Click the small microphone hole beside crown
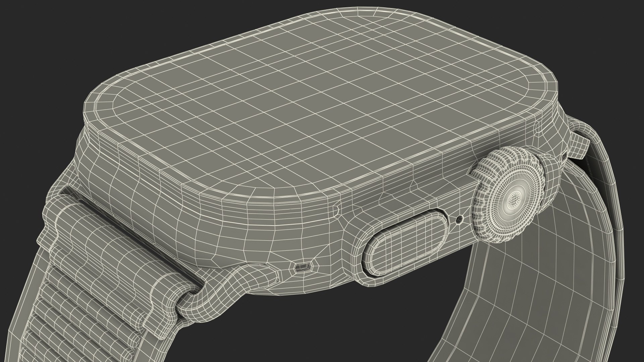The width and height of the screenshot is (644, 362). coord(459,219)
